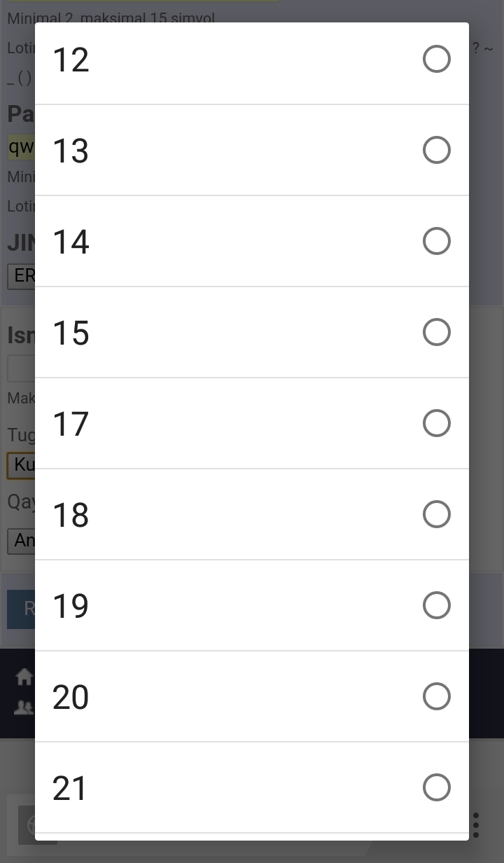Tap the number 20 list item
Screen dimensions: 504x863
tap(252, 696)
